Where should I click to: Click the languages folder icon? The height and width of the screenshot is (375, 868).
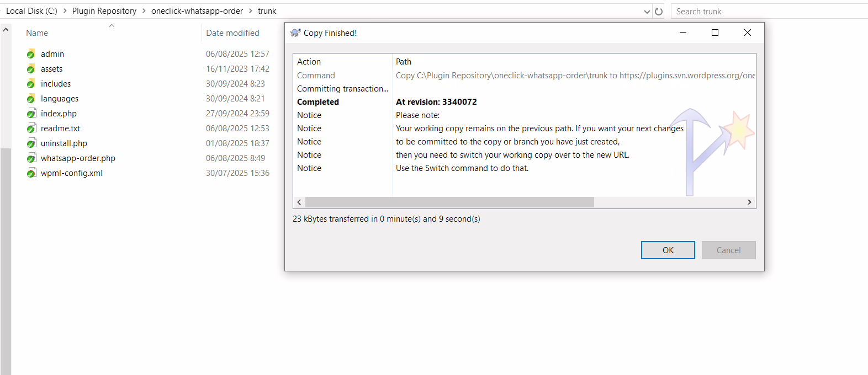tap(31, 99)
